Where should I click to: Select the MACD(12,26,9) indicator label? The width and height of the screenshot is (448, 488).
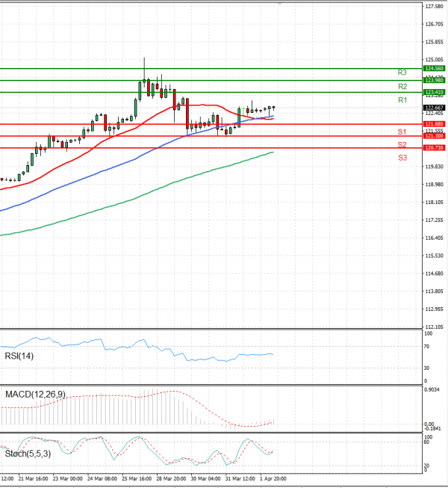(x=34, y=394)
